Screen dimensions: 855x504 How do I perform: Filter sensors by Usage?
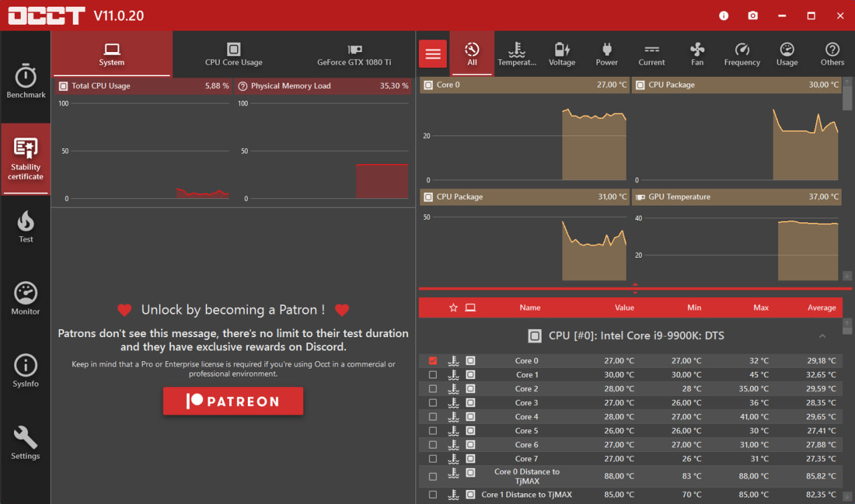(787, 53)
